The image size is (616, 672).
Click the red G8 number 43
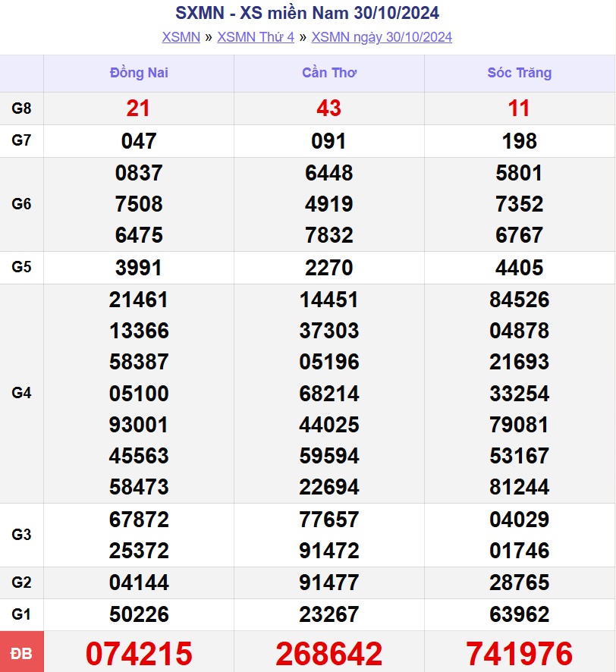tap(329, 108)
